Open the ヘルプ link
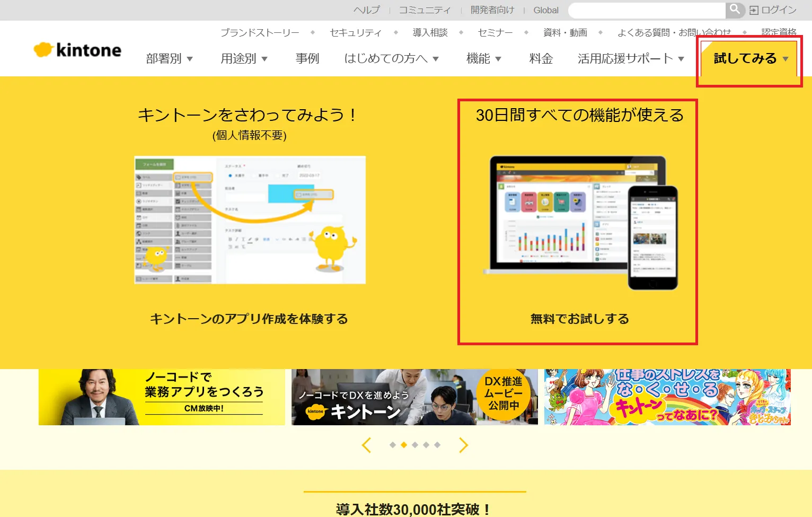This screenshot has width=812, height=517. pos(367,10)
